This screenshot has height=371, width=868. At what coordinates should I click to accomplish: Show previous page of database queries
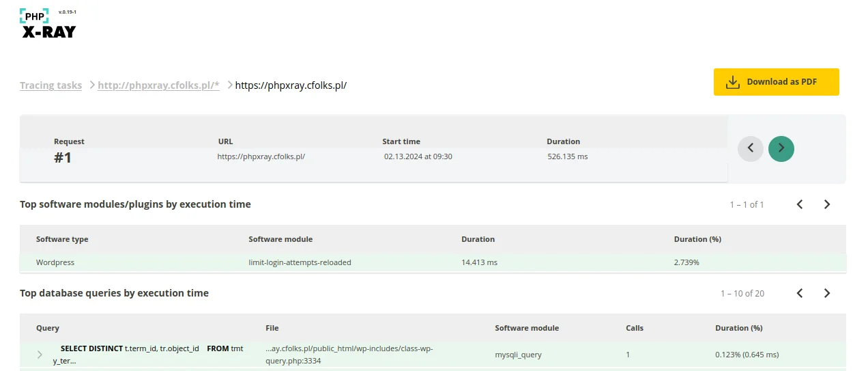[800, 293]
